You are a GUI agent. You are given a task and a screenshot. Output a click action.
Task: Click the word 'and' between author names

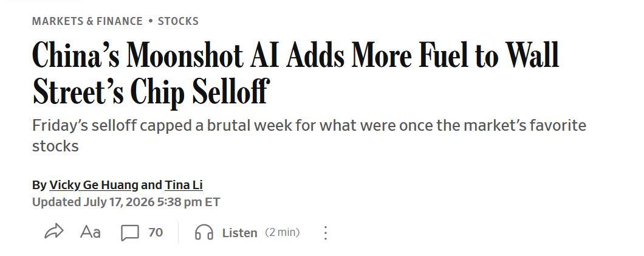coord(151,185)
